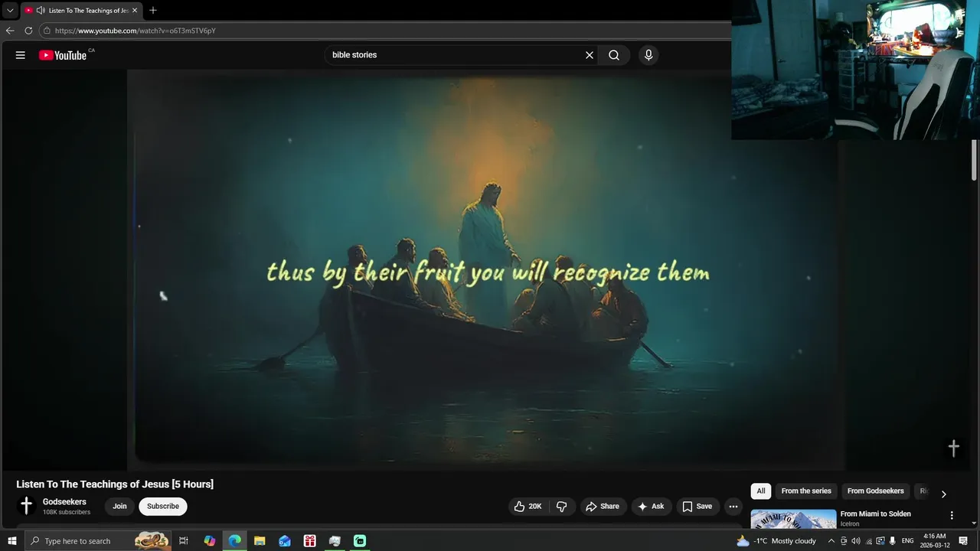Dislike the video with thumbs down
The image size is (980, 551).
(561, 507)
